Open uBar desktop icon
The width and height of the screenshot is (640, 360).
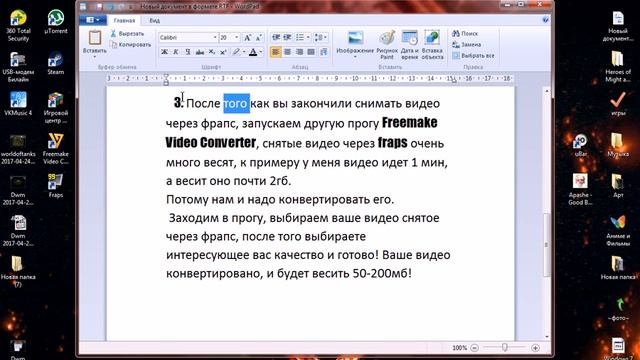tap(580, 145)
